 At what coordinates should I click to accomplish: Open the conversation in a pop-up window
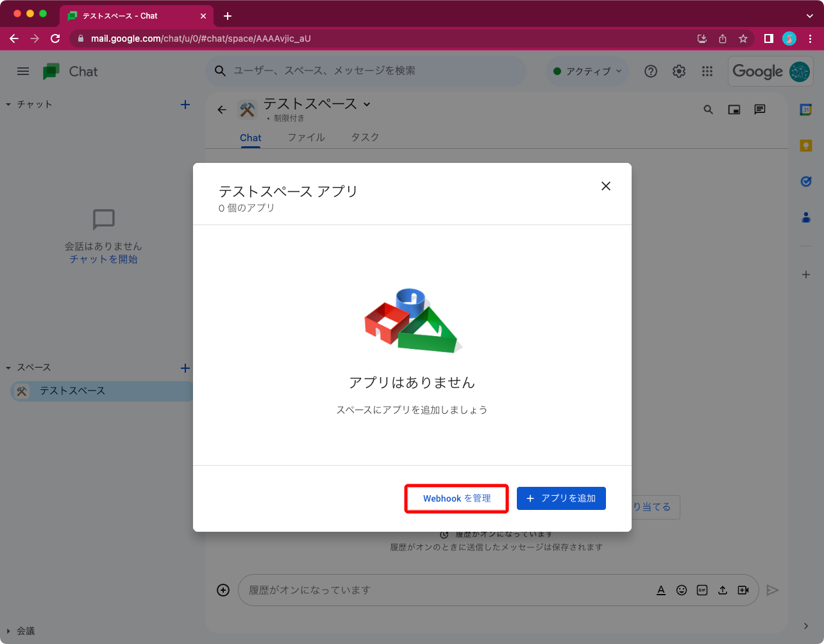(734, 110)
